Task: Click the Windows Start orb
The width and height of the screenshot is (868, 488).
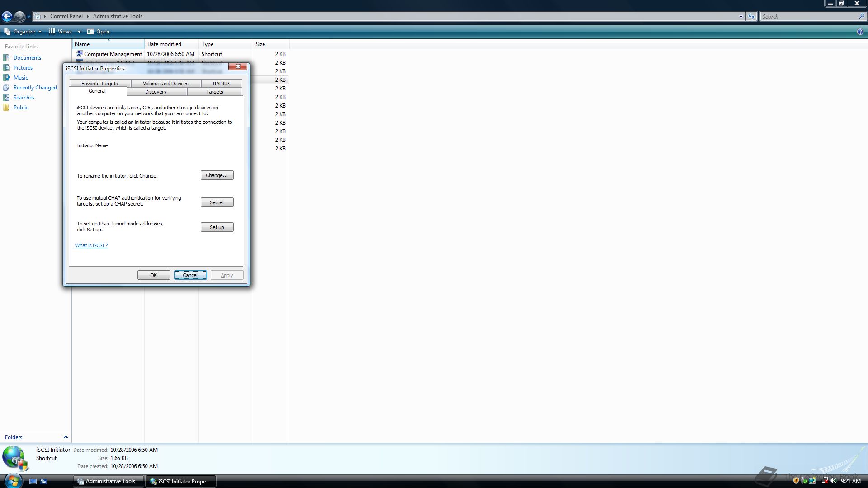Action: (x=13, y=481)
